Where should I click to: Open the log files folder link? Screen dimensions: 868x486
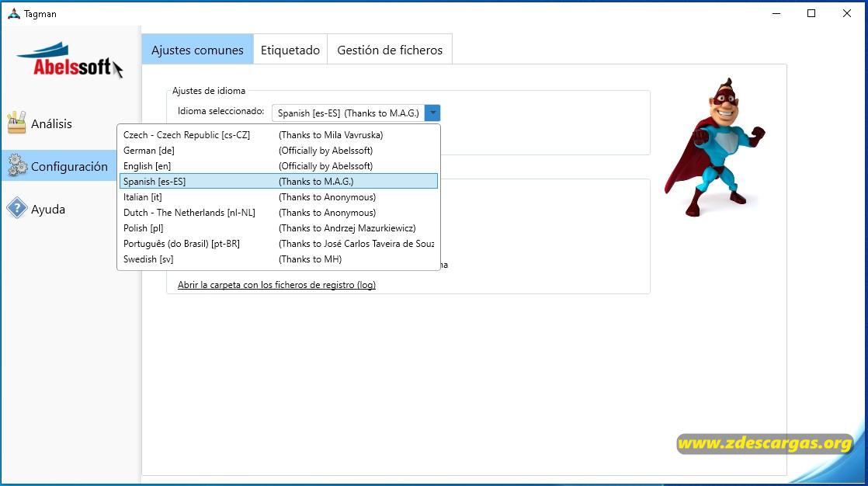coord(276,284)
